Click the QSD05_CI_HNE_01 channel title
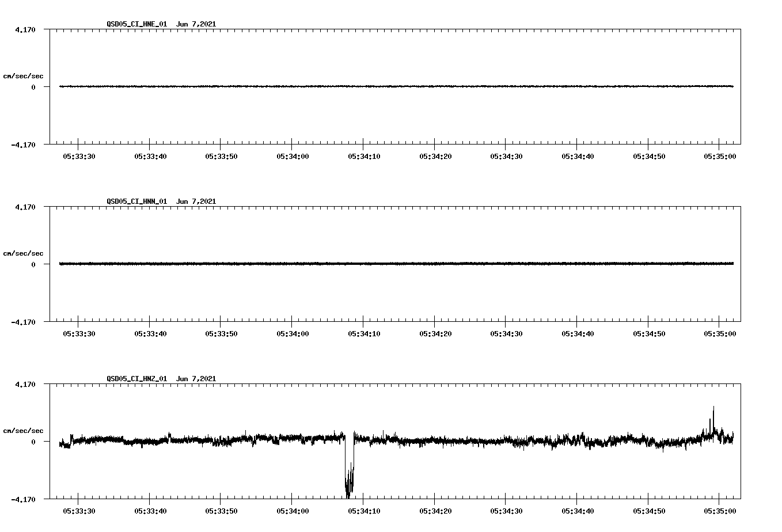This screenshot has width=782, height=532. [x=136, y=24]
